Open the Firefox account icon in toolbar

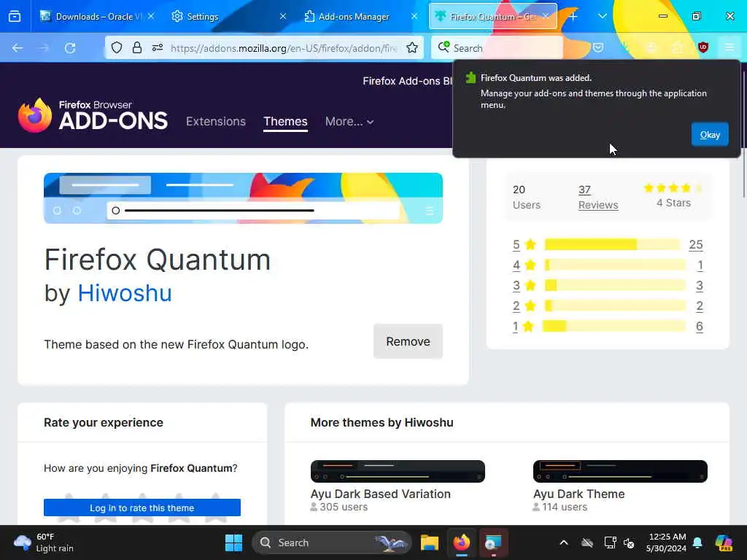pos(651,47)
